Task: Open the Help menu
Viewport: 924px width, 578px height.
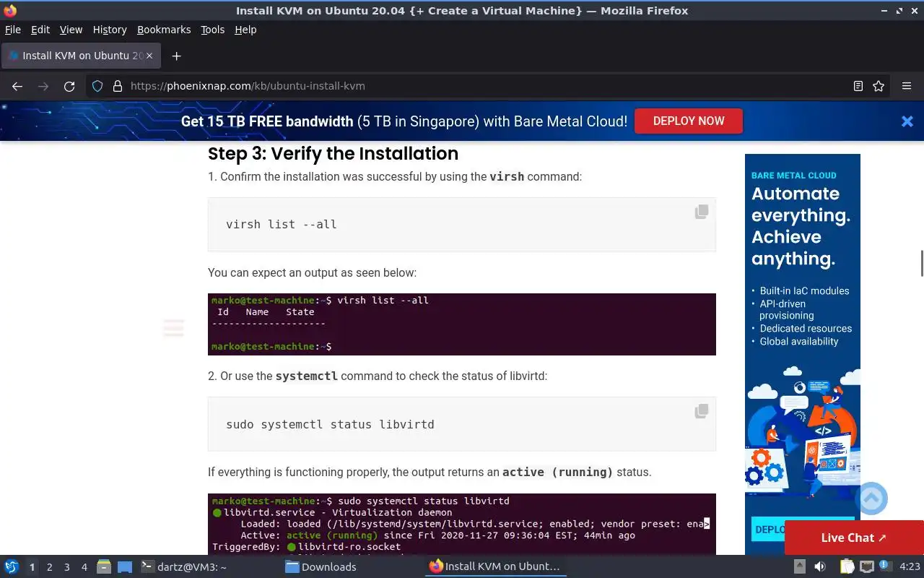Action: click(245, 30)
